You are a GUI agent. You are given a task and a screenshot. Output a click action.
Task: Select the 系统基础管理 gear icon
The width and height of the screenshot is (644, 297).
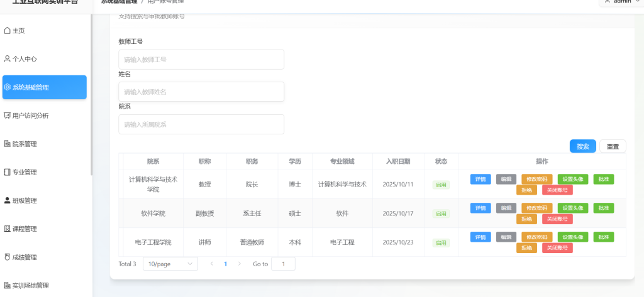click(x=8, y=87)
